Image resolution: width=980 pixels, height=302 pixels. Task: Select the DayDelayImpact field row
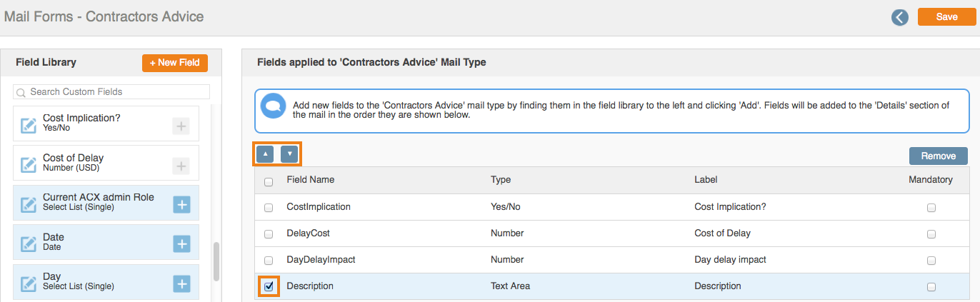tap(611, 260)
